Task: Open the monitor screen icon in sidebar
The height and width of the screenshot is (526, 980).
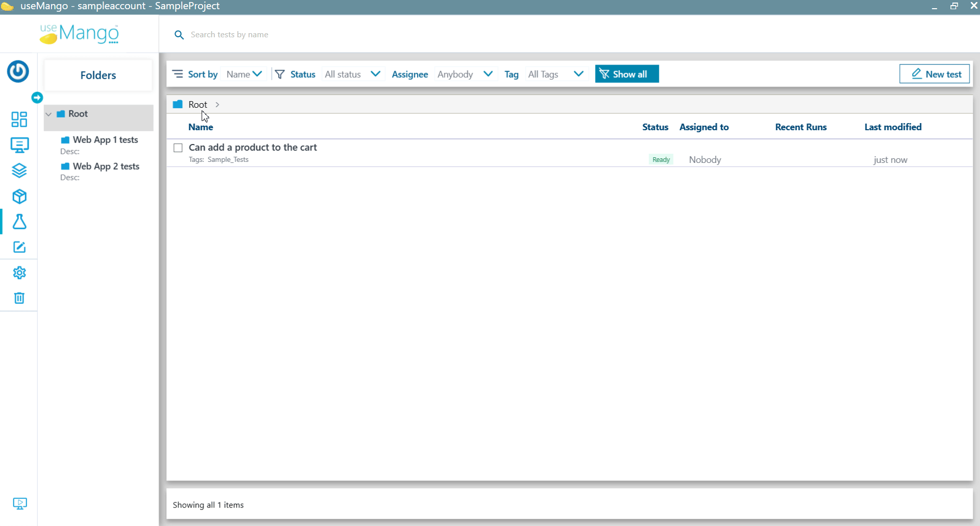Action: pos(19,145)
